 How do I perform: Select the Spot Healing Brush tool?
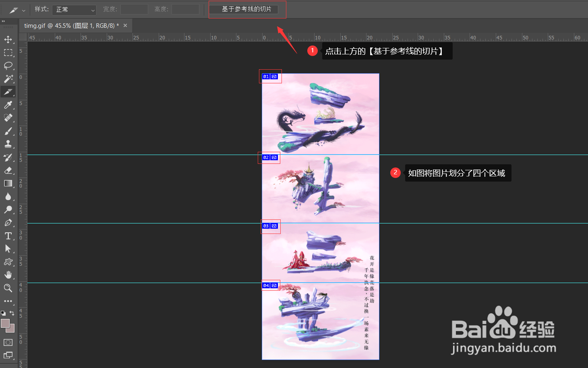click(8, 118)
